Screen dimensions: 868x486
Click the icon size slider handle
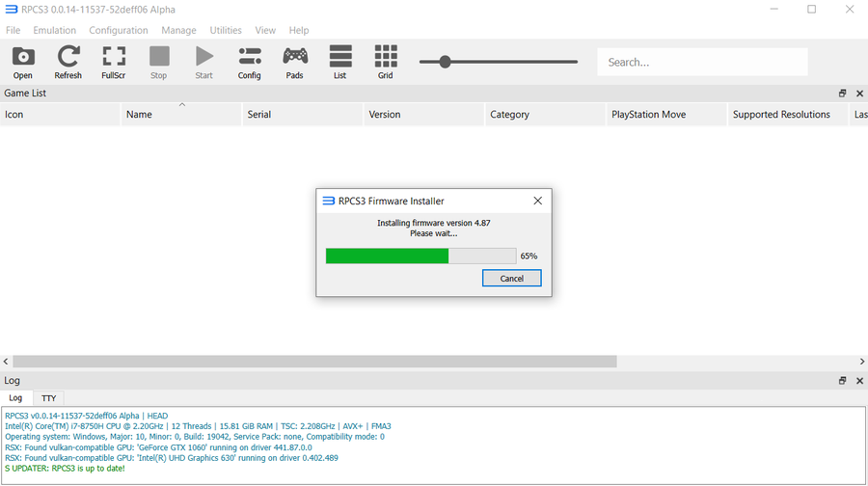coord(445,62)
